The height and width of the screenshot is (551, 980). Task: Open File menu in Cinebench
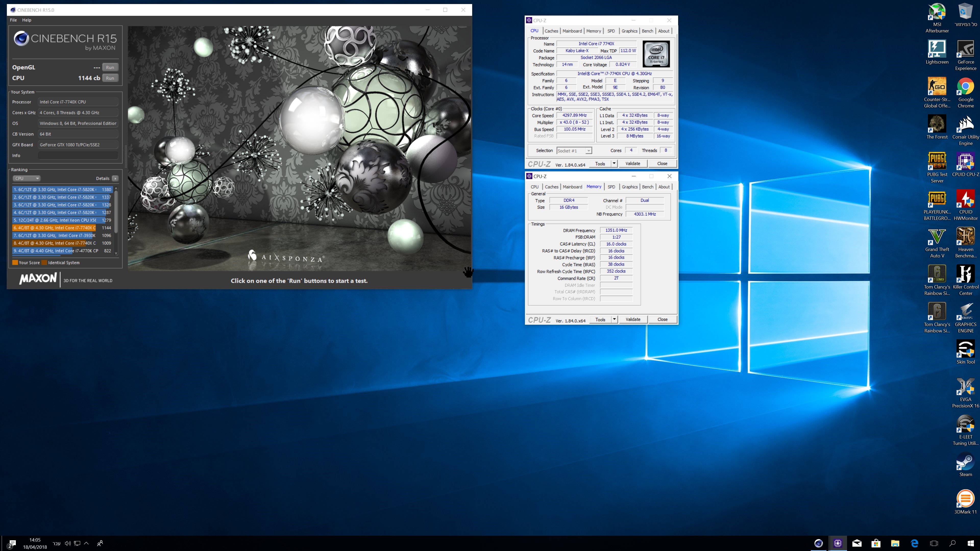point(13,20)
